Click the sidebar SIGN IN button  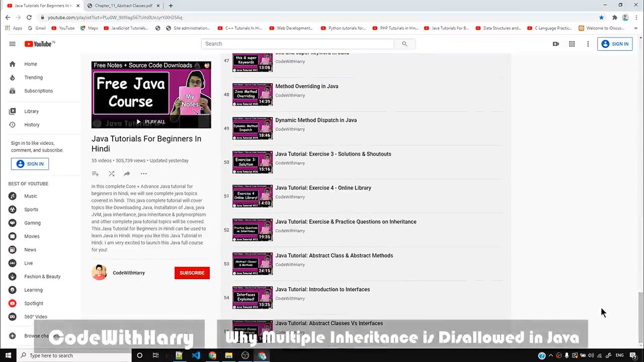[30, 164]
